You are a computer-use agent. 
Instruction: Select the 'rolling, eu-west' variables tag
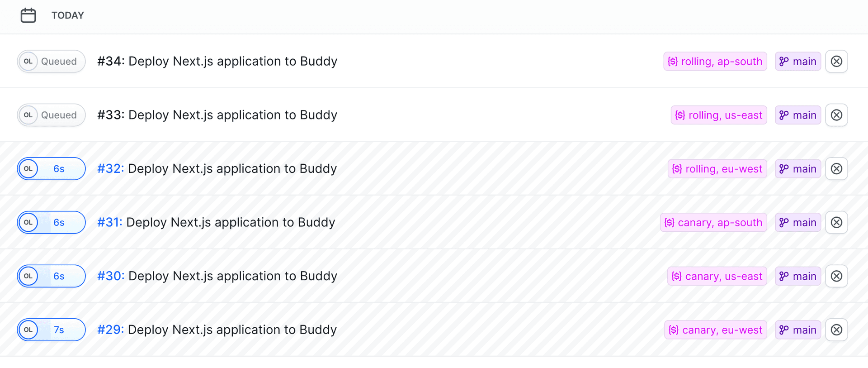point(717,169)
